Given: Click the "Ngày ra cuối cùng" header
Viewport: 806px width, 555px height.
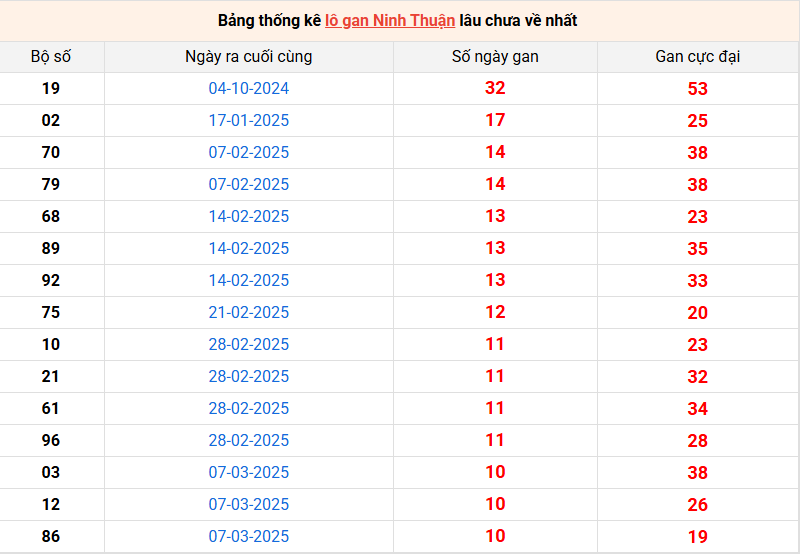Looking at the screenshot, I should point(248,57).
